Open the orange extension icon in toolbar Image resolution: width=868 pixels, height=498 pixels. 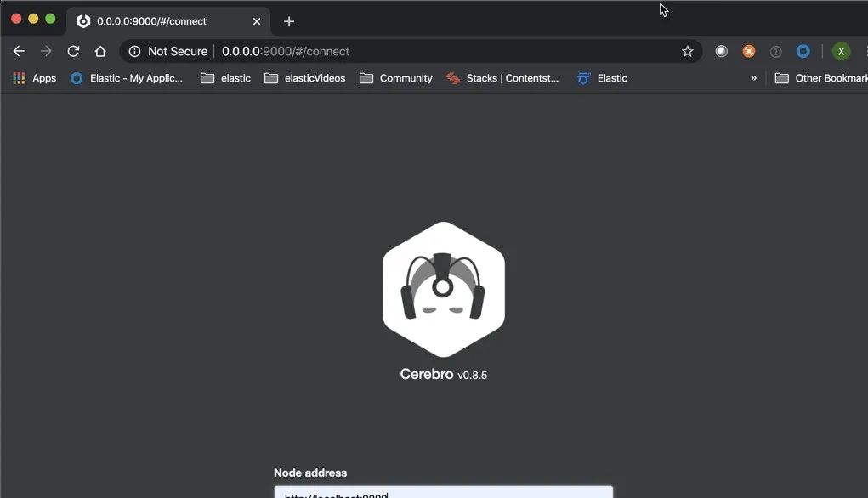[x=748, y=51]
